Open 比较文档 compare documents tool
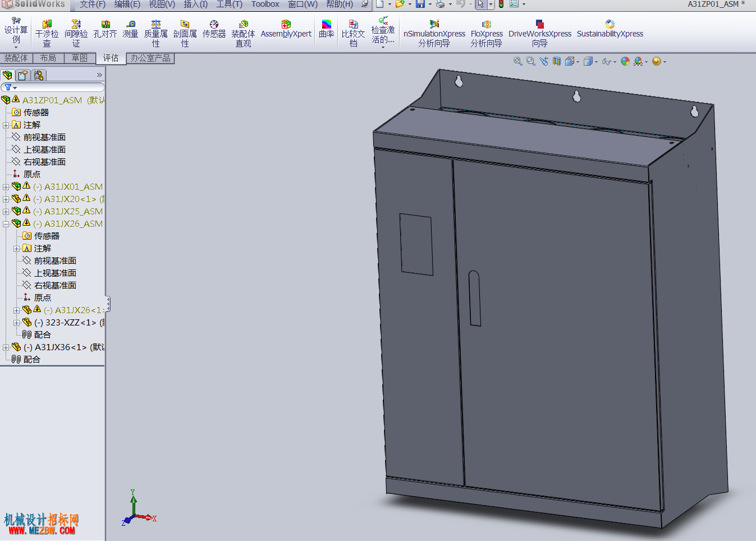Viewport: 756px width, 541px height. point(354,34)
